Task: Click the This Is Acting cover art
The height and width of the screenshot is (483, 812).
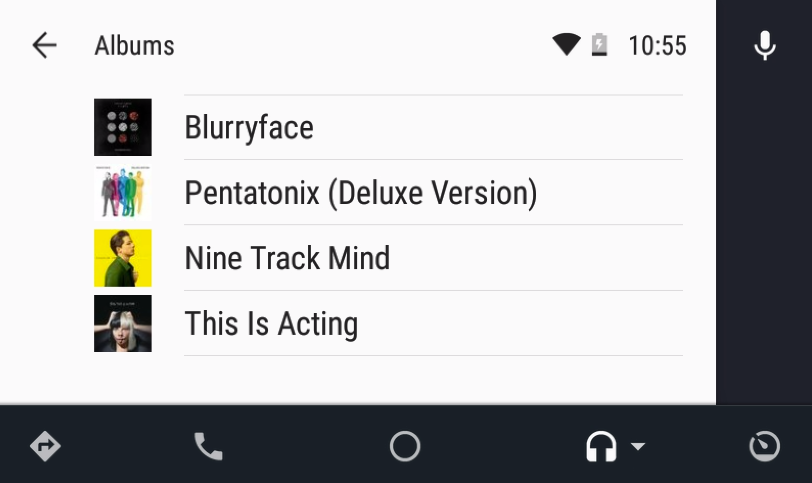Action: click(123, 324)
